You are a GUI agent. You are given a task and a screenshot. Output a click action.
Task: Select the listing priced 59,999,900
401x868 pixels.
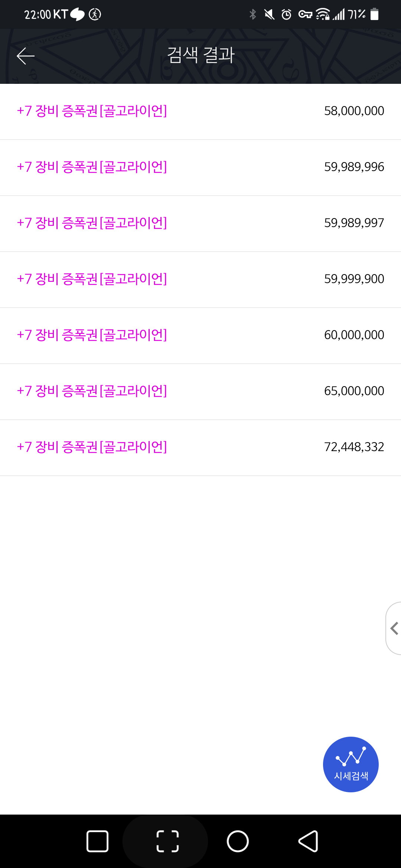click(x=200, y=279)
